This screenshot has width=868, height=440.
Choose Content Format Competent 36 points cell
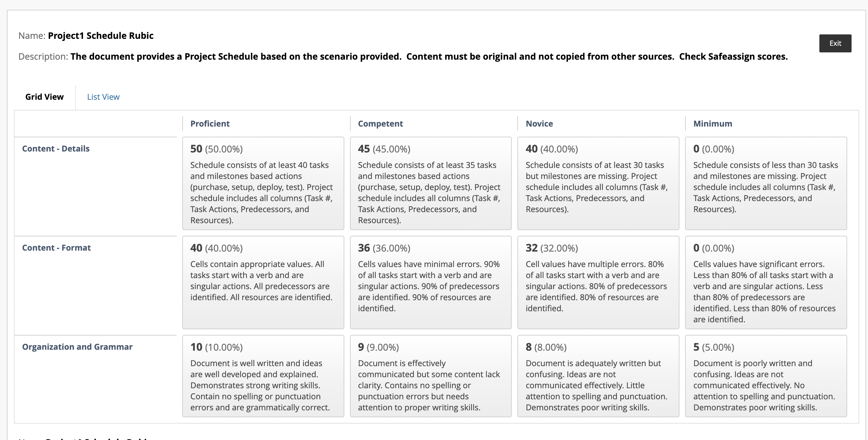pyautogui.click(x=431, y=282)
